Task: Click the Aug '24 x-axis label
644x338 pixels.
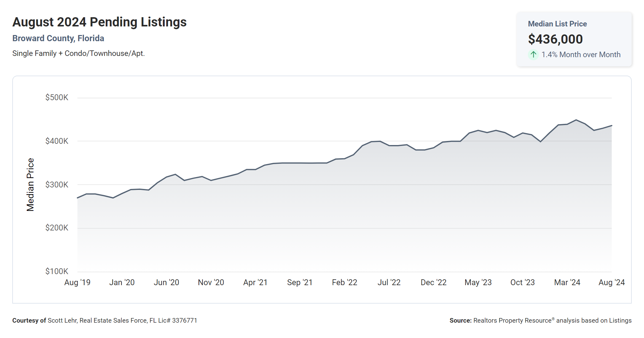Action: coord(611,282)
